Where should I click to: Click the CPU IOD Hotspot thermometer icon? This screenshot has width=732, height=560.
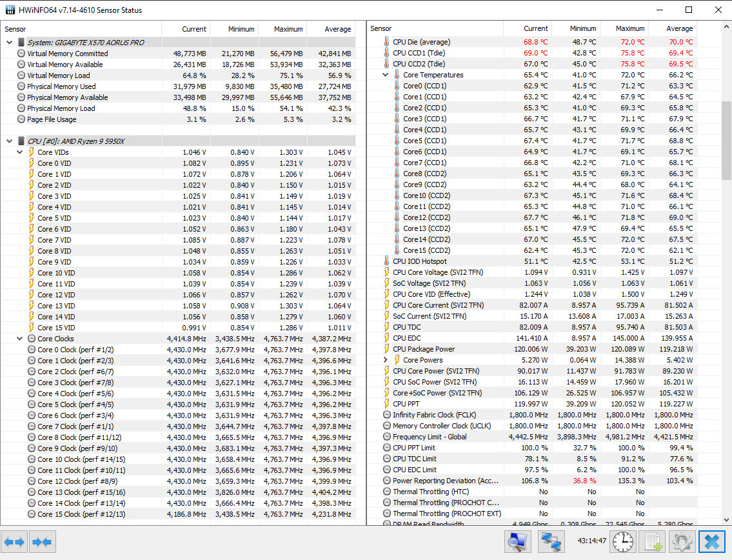pos(386,261)
